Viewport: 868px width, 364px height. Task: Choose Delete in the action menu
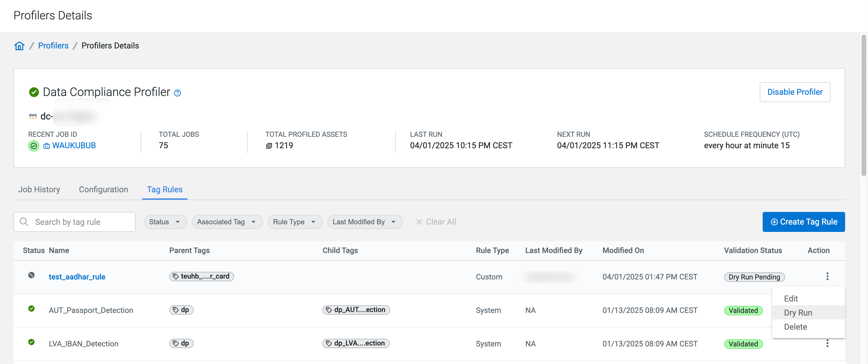[x=795, y=327]
